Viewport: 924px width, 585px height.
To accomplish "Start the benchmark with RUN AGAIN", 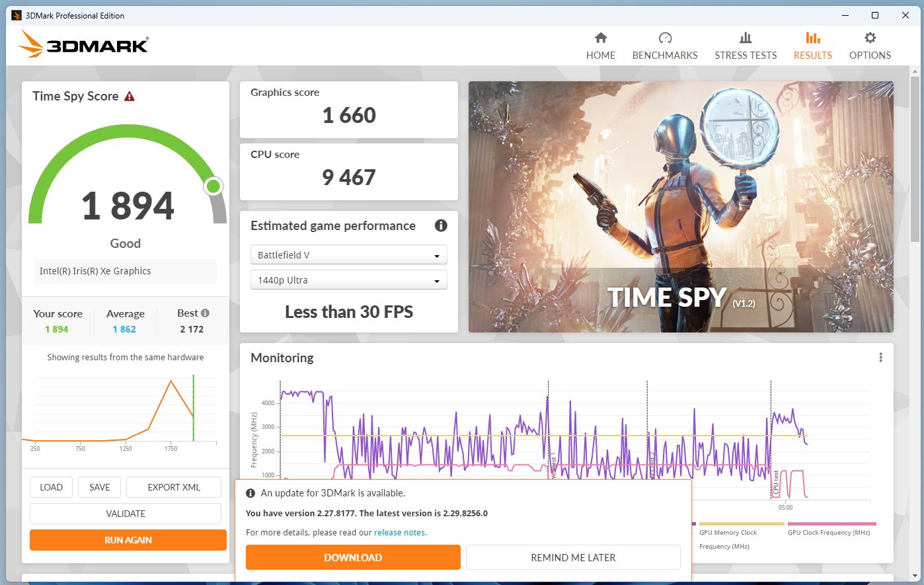I will coord(128,540).
